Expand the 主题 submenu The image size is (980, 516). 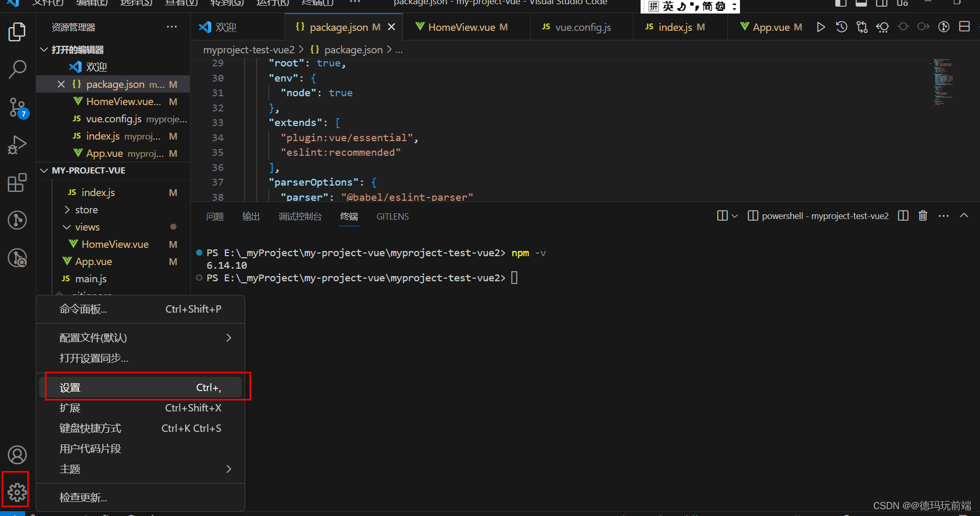140,469
